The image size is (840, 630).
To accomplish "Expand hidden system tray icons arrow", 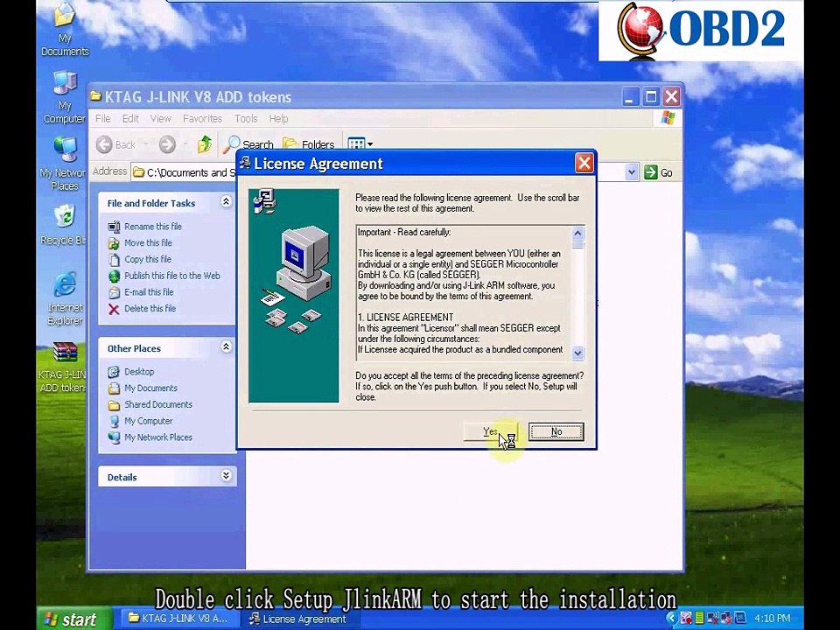I will 671,619.
